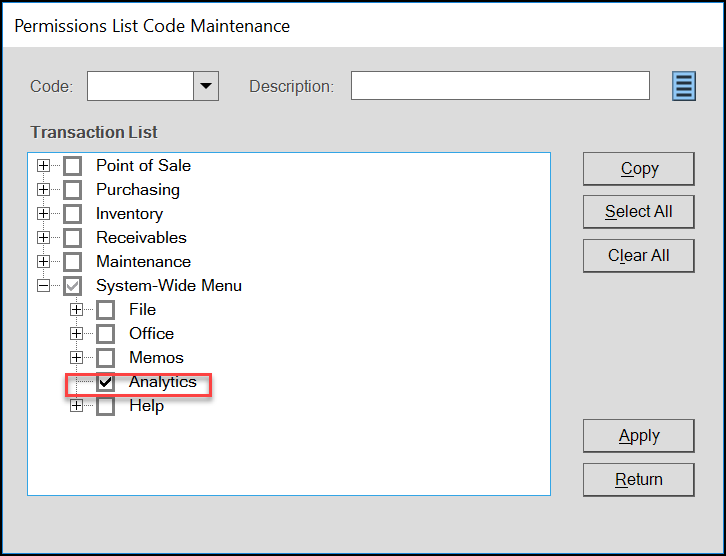Expand the Help subnode

(x=76, y=406)
